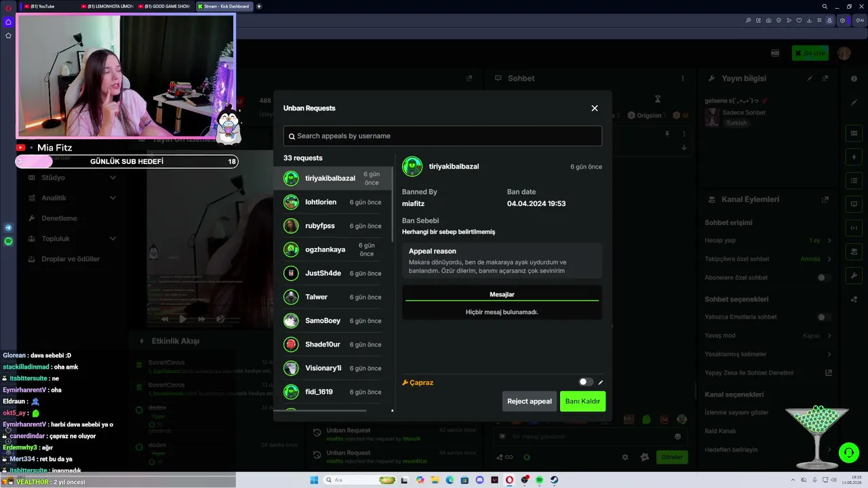Open the profile avatar in dashboard header

(844, 53)
